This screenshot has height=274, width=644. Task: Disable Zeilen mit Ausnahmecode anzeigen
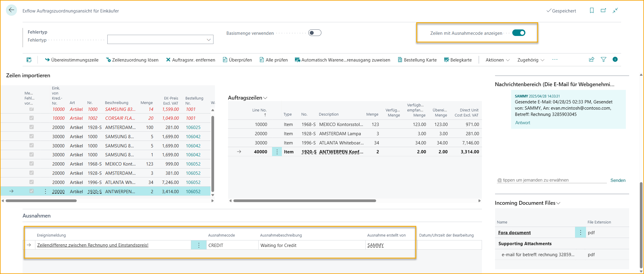pyautogui.click(x=519, y=33)
